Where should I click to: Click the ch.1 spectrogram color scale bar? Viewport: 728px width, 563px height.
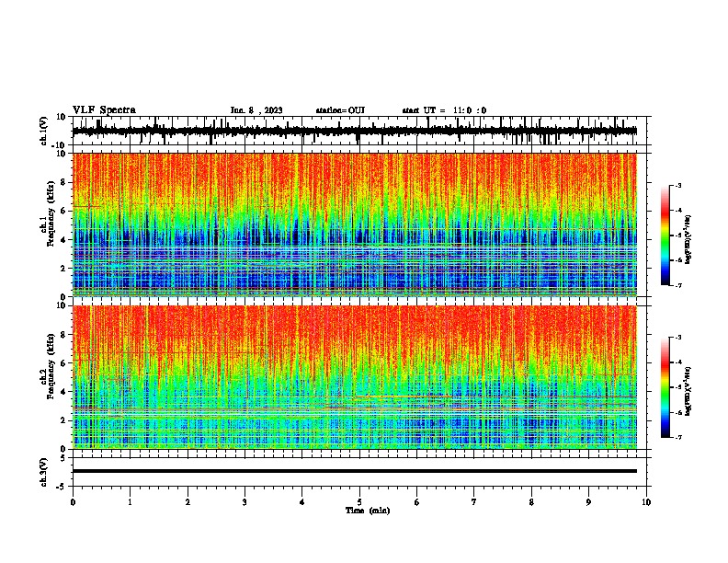point(665,236)
